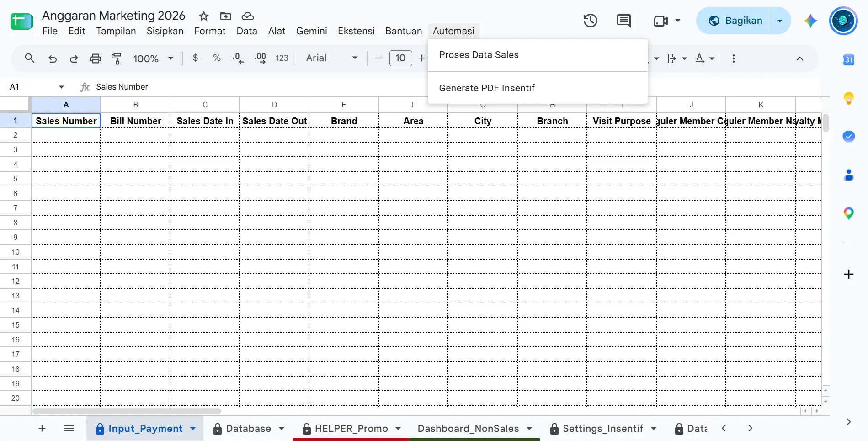The width and height of the screenshot is (868, 441).
Task: Choose Proses Data Sales menu item
Action: pyautogui.click(x=538, y=55)
